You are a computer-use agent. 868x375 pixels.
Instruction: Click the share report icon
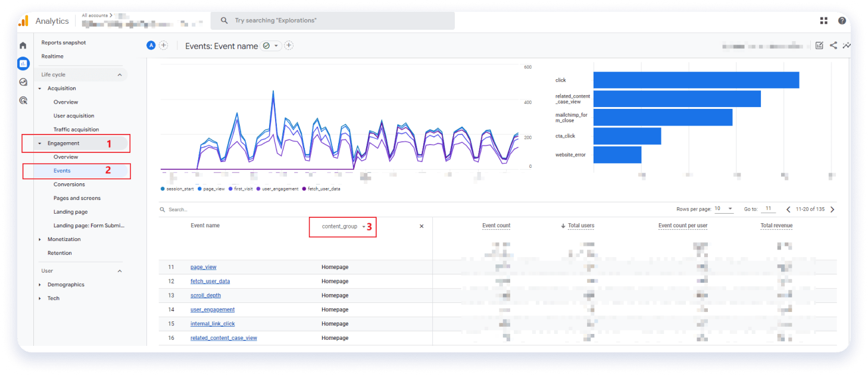(833, 46)
